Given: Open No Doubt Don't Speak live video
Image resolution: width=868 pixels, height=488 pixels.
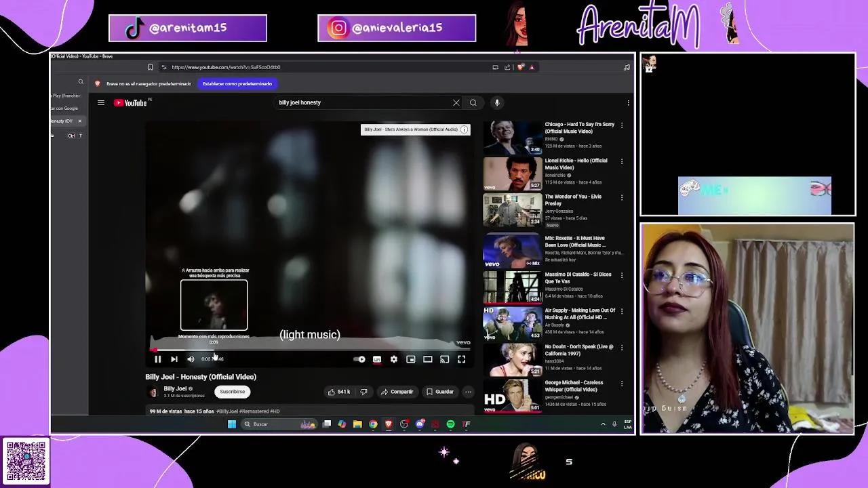Looking at the screenshot, I should tap(579, 350).
